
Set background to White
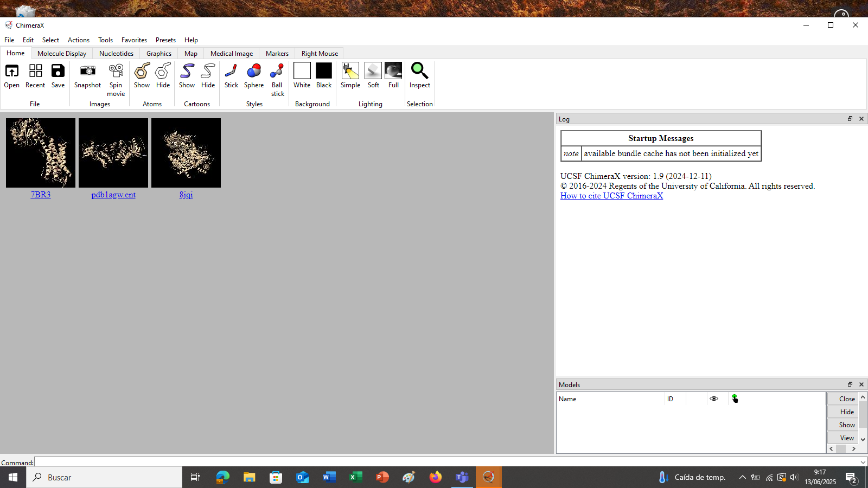[x=302, y=76]
